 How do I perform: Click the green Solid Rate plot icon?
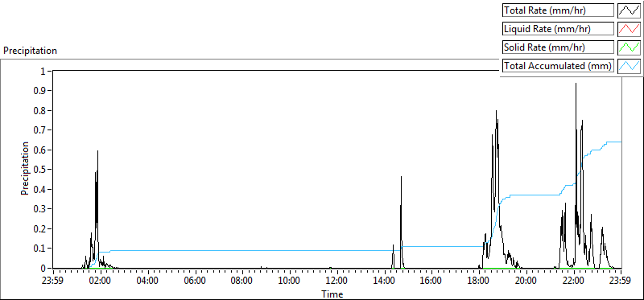(x=630, y=47)
